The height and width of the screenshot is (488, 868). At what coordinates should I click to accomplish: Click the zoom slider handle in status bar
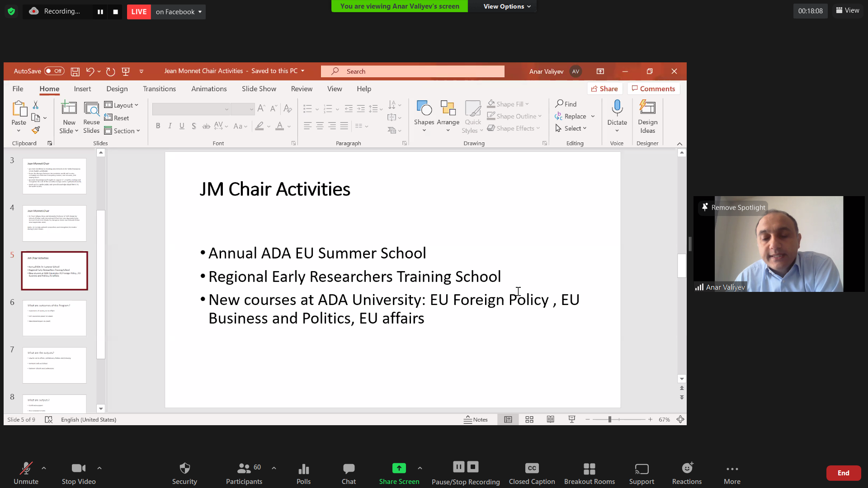(x=610, y=420)
